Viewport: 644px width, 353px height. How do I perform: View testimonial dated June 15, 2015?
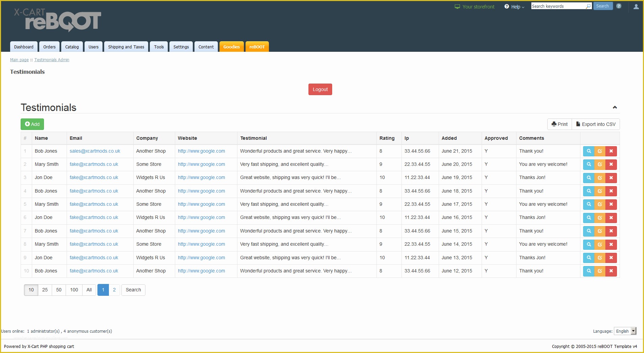[x=589, y=231]
